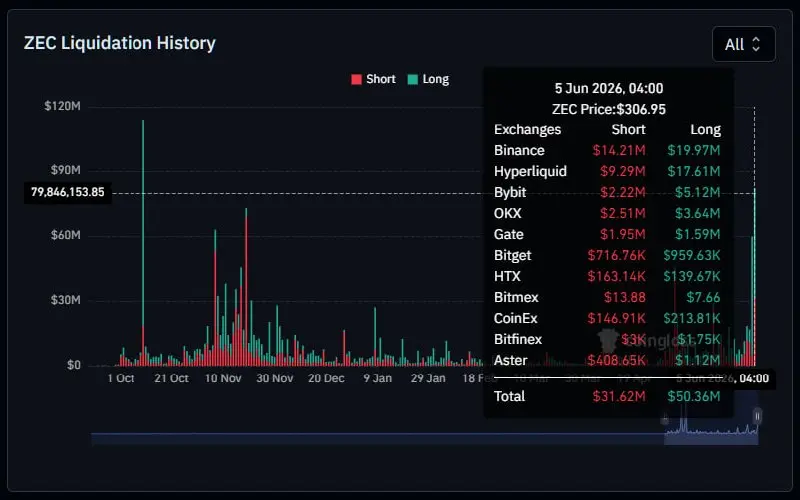Viewport: 800px width, 500px height.
Task: Click the green Long legend swatch
Action: click(x=413, y=79)
